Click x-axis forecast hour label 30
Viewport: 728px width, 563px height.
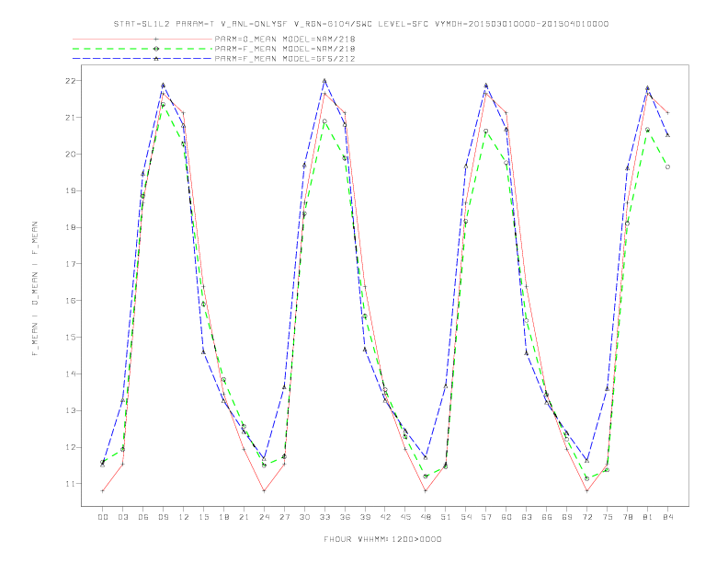pyautogui.click(x=304, y=517)
